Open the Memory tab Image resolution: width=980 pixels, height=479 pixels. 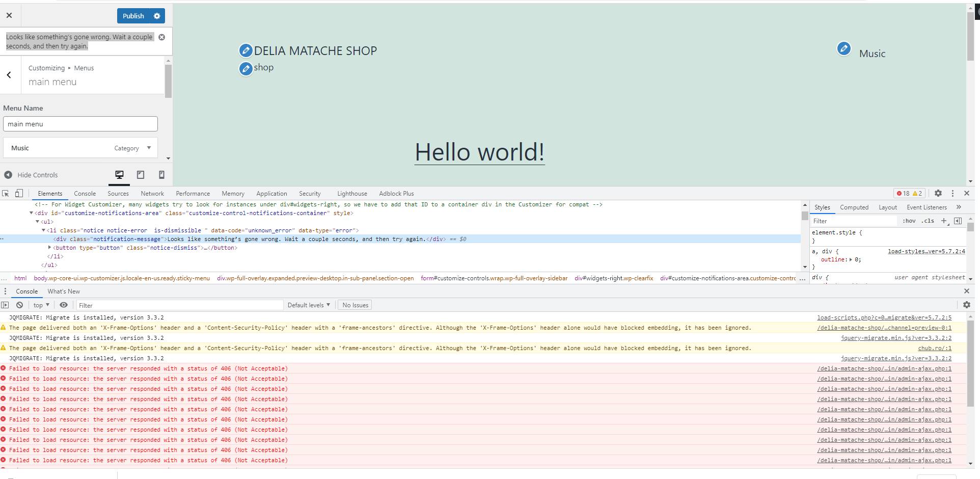(233, 194)
